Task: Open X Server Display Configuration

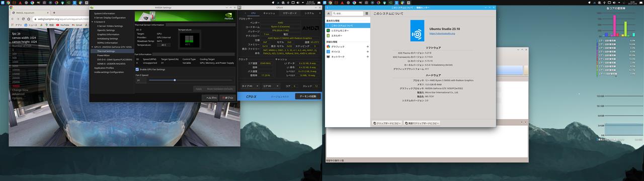Action: [110, 18]
